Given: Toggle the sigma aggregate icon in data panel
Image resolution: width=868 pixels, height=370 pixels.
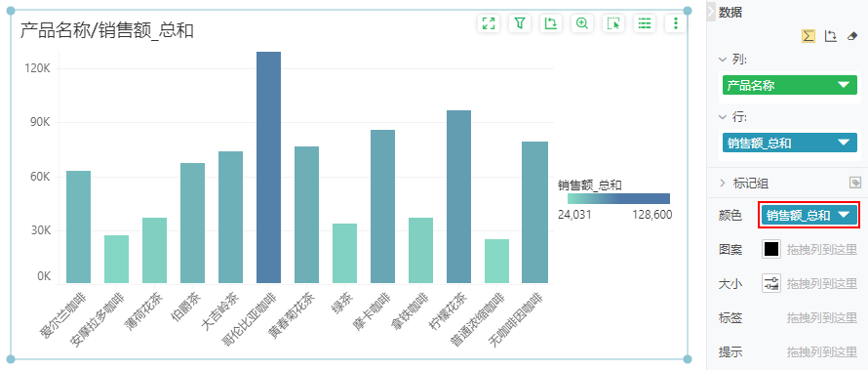Looking at the screenshot, I should coord(809,36).
